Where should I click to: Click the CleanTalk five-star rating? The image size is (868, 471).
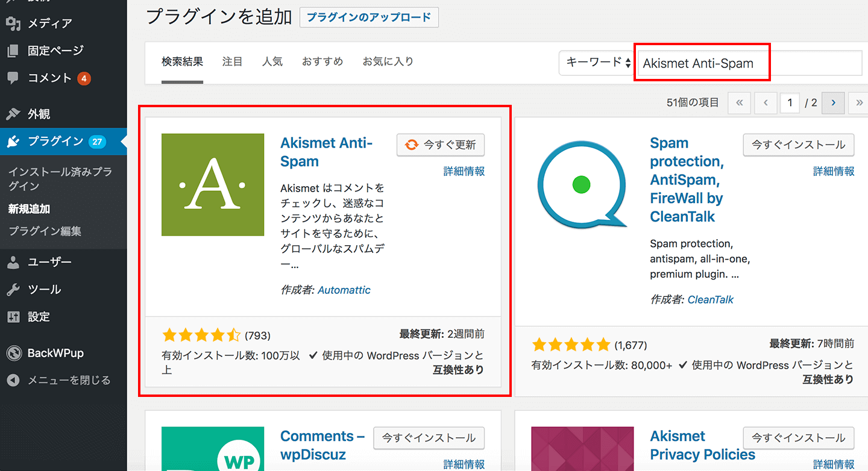[571, 345]
